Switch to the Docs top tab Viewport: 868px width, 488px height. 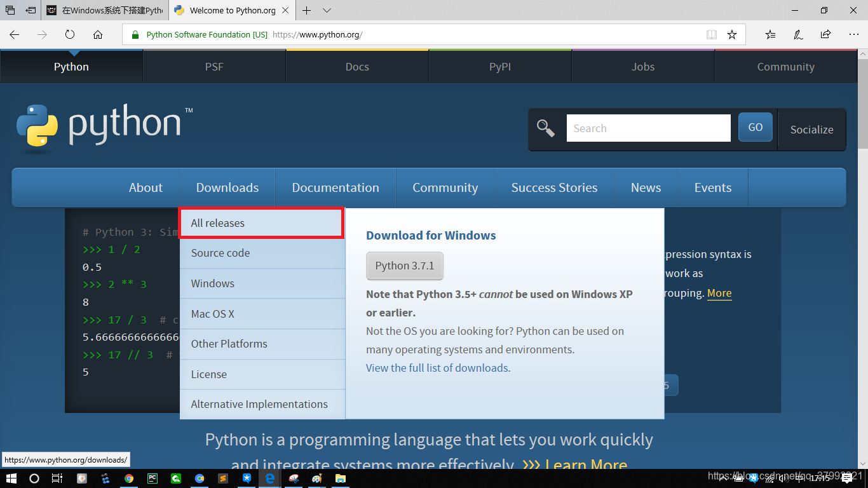point(357,67)
